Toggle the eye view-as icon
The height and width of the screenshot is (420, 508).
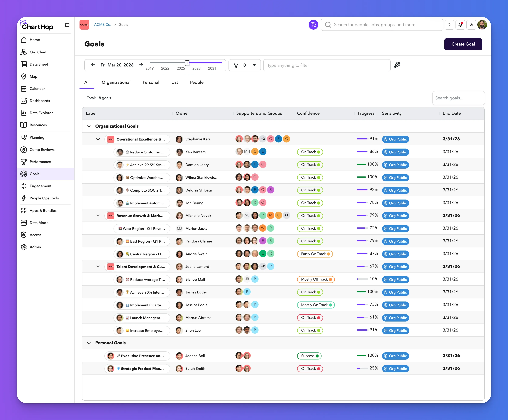(471, 25)
